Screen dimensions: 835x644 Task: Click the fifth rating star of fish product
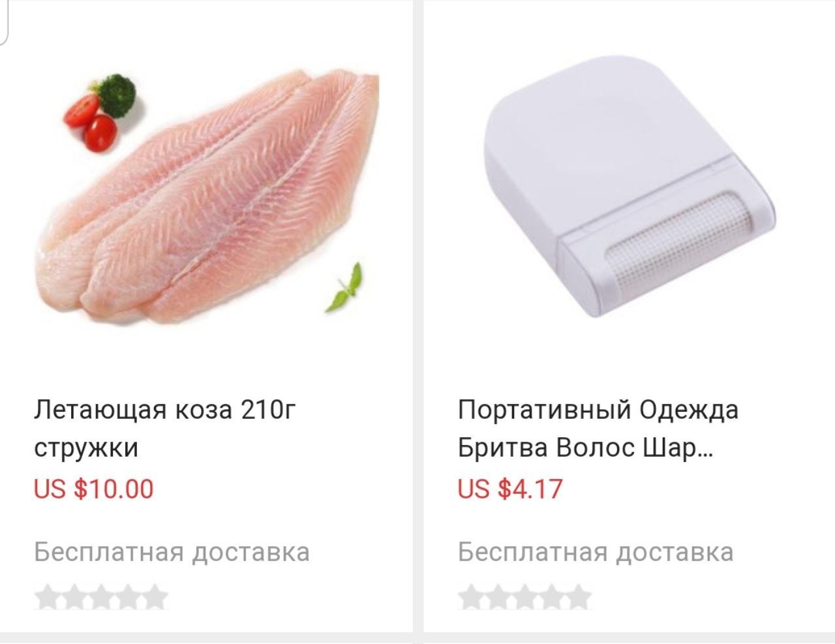(x=155, y=598)
